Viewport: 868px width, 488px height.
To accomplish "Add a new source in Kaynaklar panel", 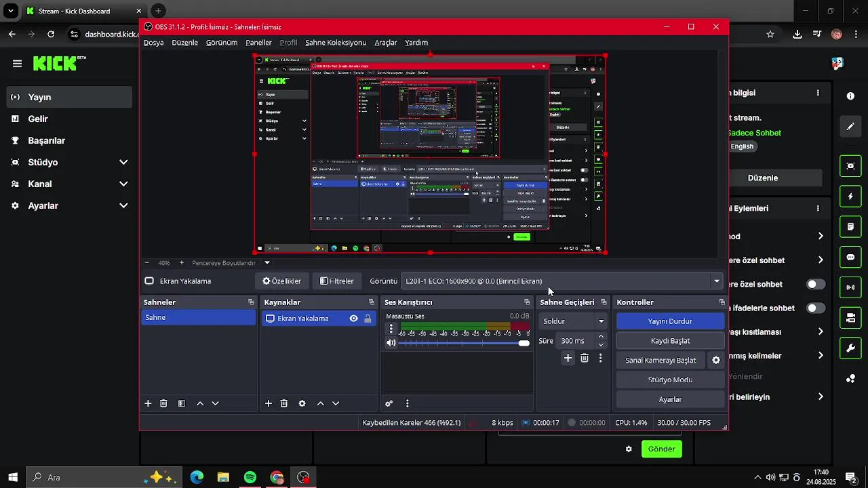I will pos(269,403).
